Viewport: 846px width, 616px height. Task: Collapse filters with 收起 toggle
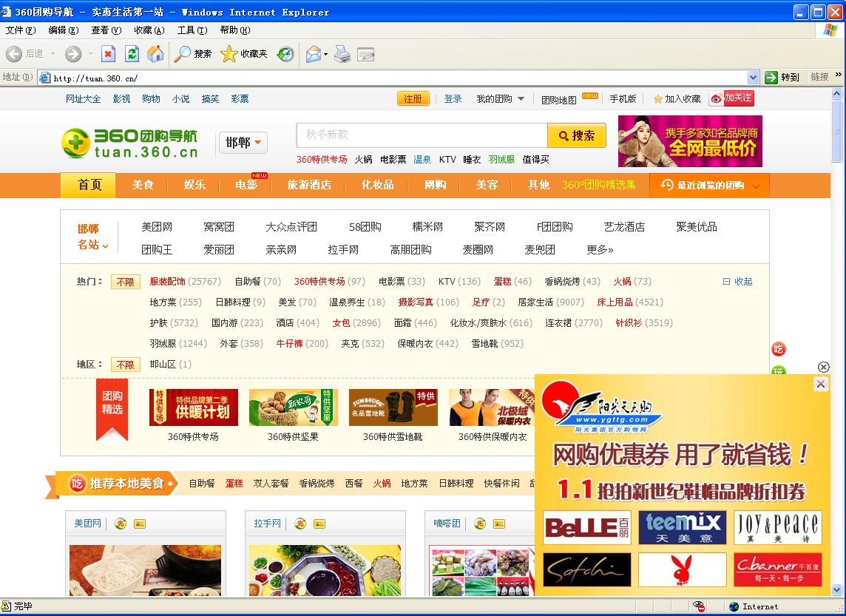tap(737, 282)
